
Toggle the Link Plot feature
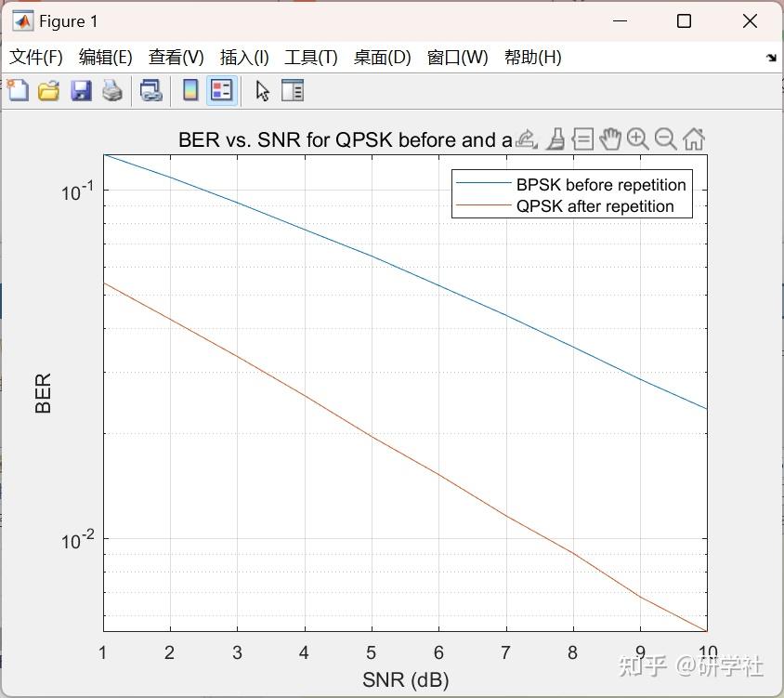coord(151,90)
